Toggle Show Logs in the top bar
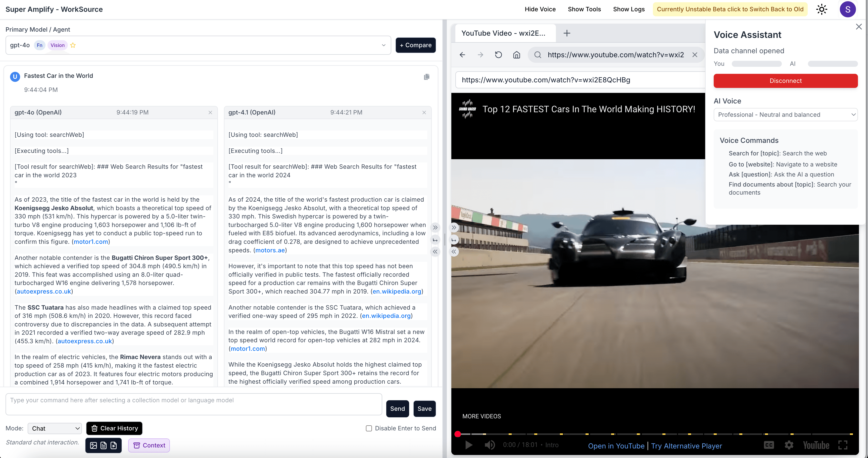868x458 pixels. pos(629,9)
